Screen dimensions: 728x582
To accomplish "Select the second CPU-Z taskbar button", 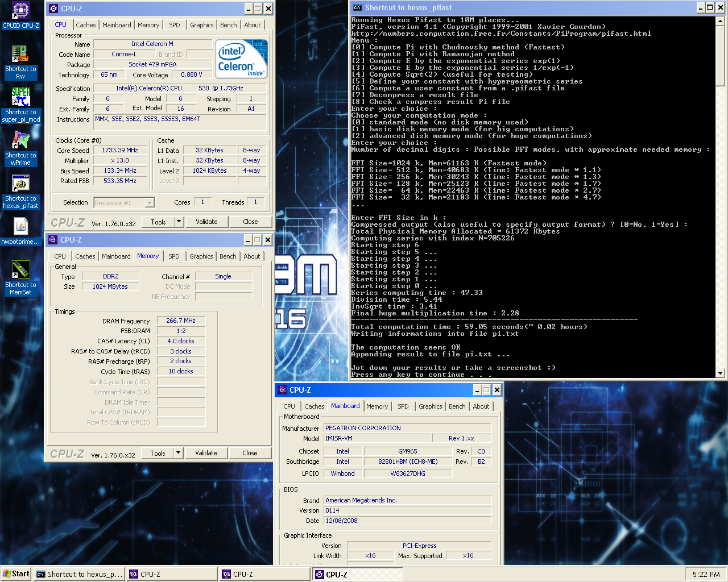I will pos(265,574).
